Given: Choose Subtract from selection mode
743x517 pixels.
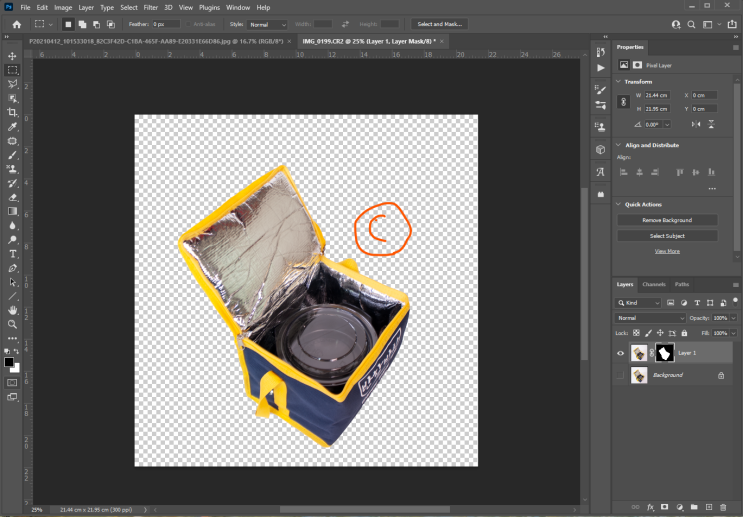Looking at the screenshot, I should click(97, 24).
